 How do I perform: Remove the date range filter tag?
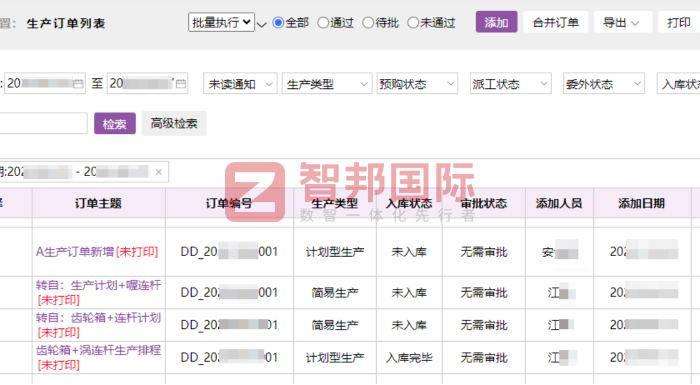tap(158, 172)
